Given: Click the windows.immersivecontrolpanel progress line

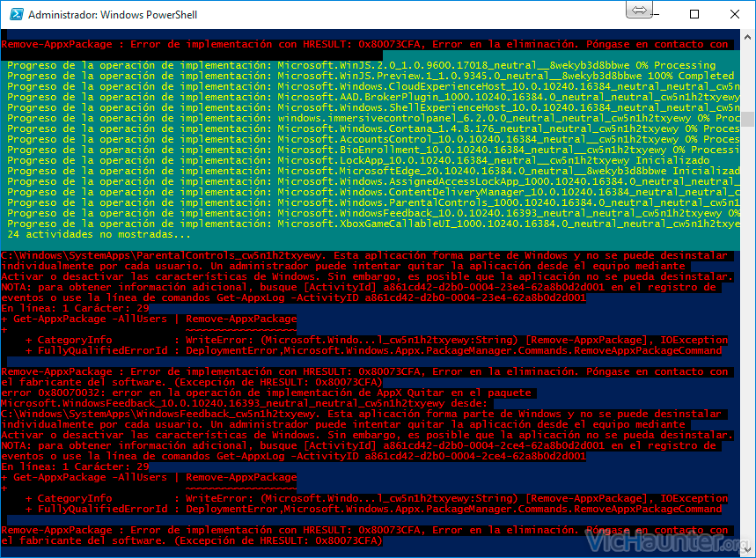Looking at the screenshot, I should (x=373, y=118).
